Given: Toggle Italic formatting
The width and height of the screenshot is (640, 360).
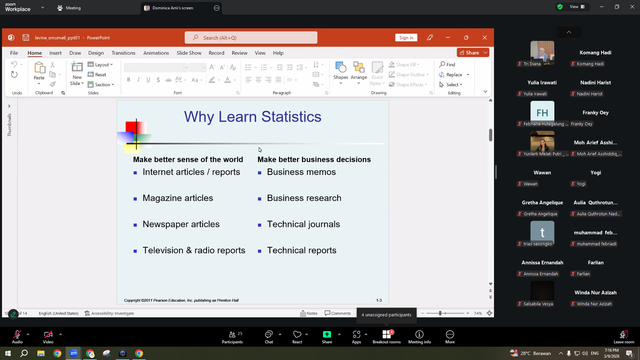Looking at the screenshot, I should pyautogui.click(x=138, y=80).
